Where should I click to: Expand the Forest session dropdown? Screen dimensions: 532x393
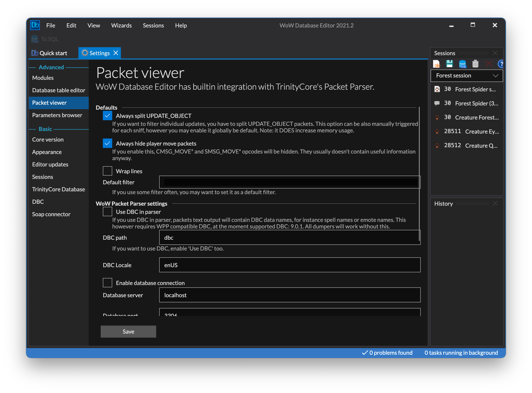point(466,76)
